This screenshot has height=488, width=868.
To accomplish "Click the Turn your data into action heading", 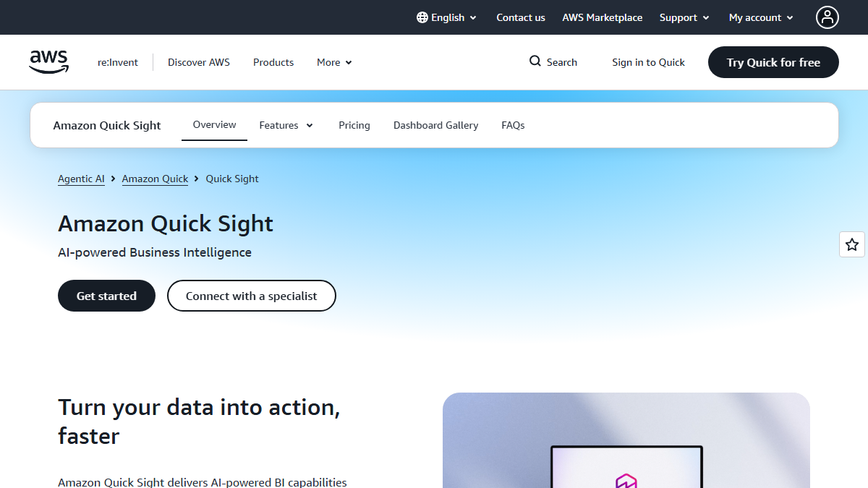I will tap(199, 421).
